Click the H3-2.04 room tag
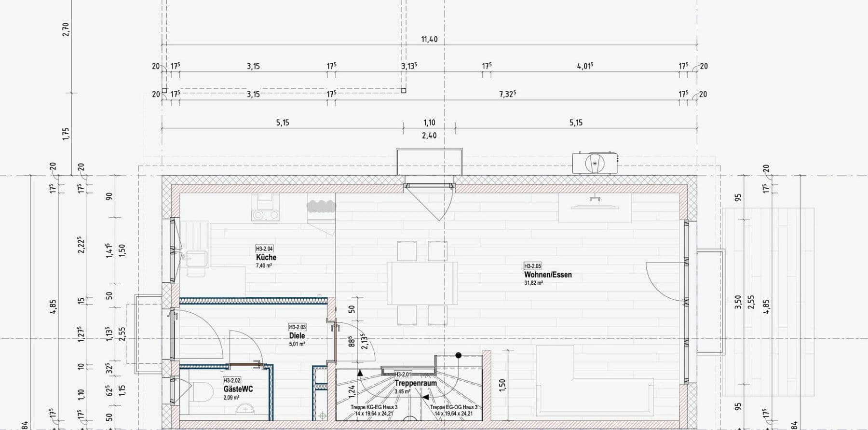Screen dimensions: 868x430 (264, 249)
